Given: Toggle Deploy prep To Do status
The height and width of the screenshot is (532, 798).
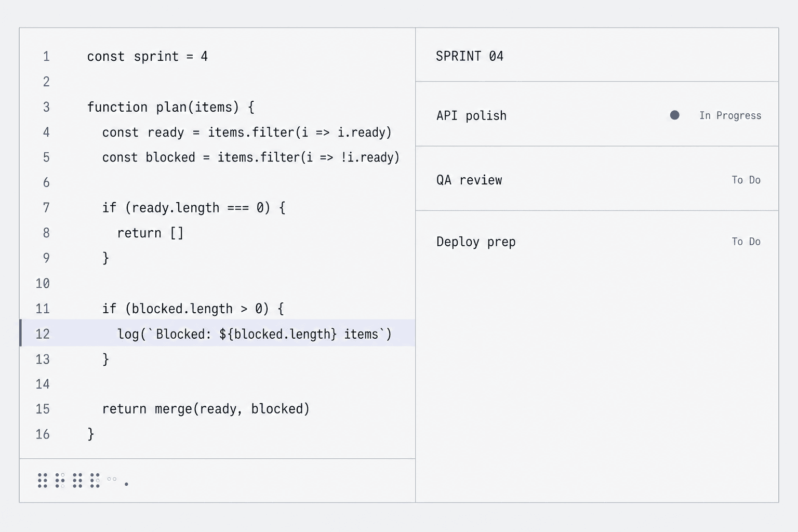Looking at the screenshot, I should point(746,241).
